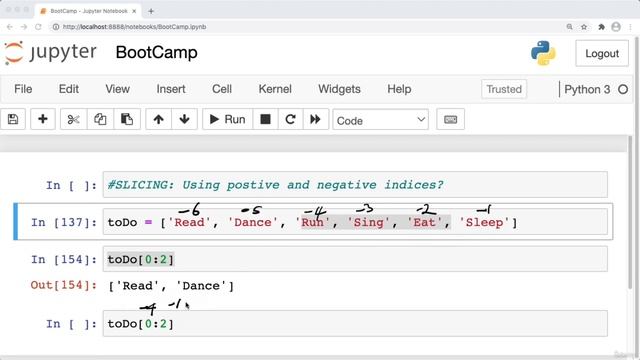Screen dimensions: 640x360
Task: Open the command palette keyboard icon
Action: click(x=450, y=119)
